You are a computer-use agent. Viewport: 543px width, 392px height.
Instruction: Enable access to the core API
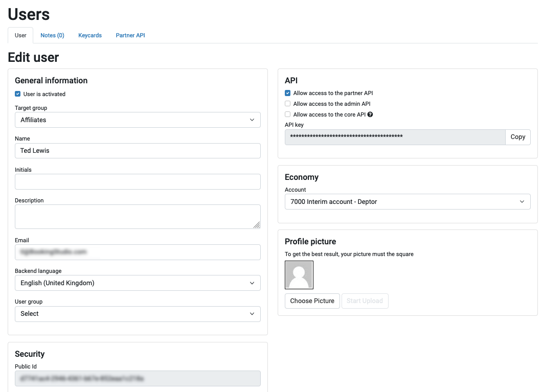pyautogui.click(x=288, y=114)
